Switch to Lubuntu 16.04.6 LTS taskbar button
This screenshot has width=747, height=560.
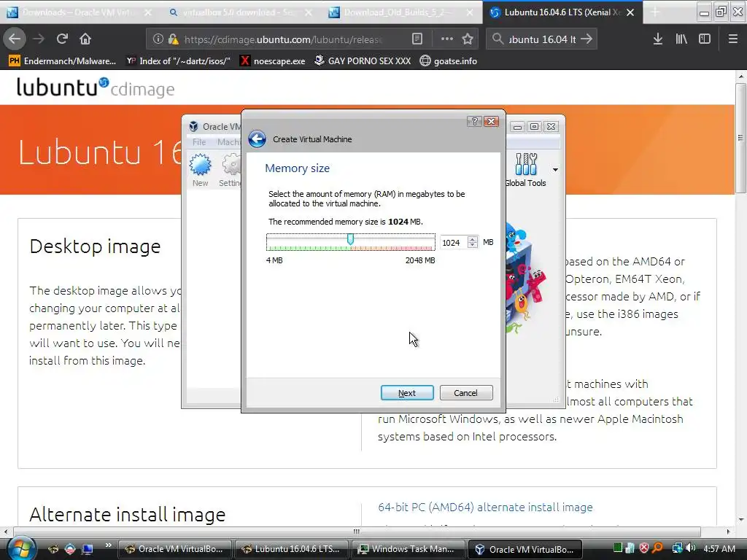point(291,549)
